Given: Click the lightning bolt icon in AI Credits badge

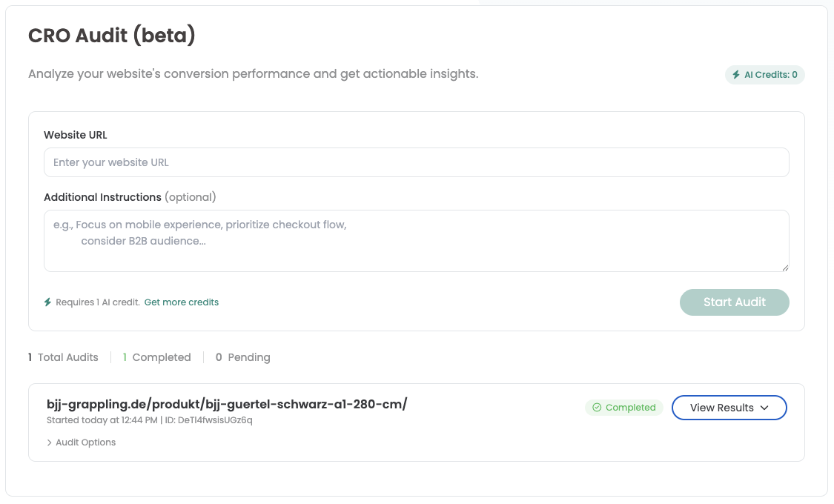Looking at the screenshot, I should [x=736, y=75].
